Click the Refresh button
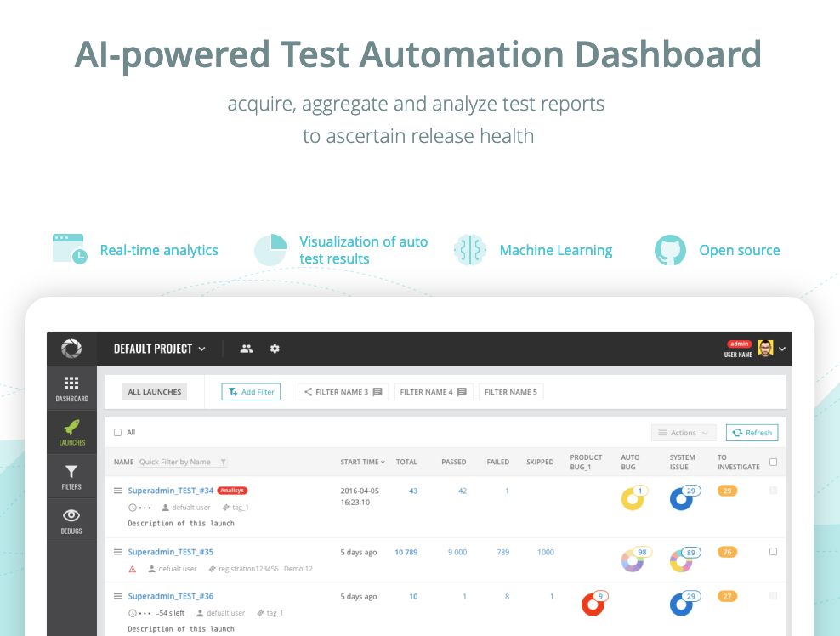 (752, 433)
